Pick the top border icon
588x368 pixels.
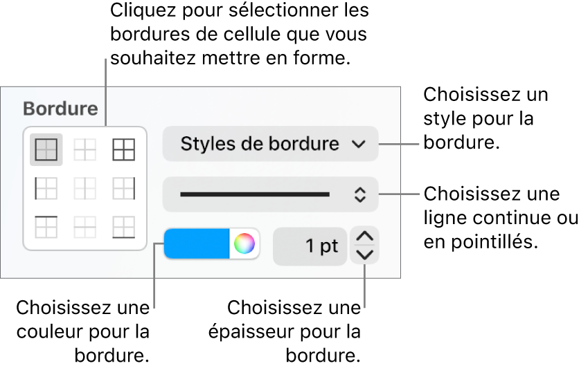46,227
